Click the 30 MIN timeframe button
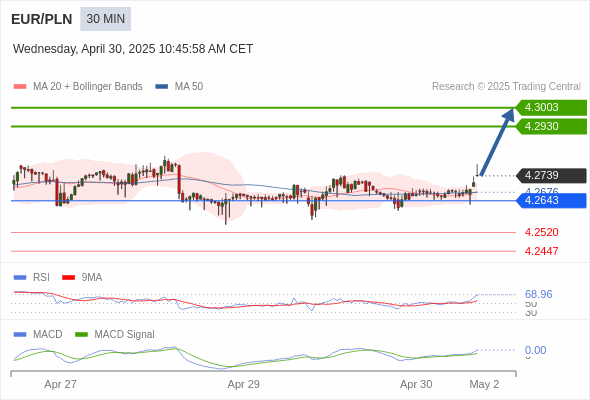 105,19
